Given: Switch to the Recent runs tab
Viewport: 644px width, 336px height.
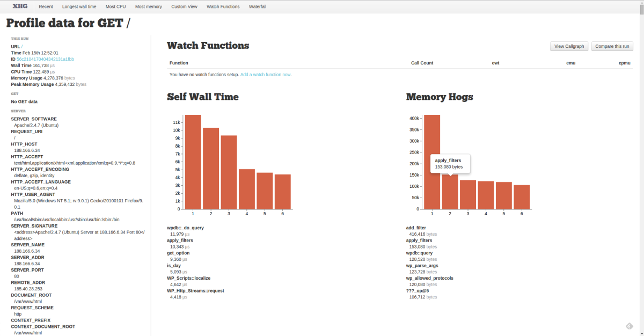Looking at the screenshot, I should click(46, 6).
